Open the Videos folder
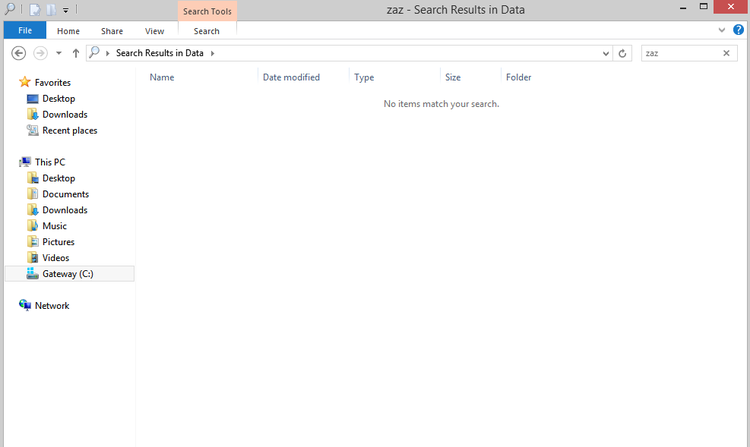750x447 pixels. tap(55, 258)
